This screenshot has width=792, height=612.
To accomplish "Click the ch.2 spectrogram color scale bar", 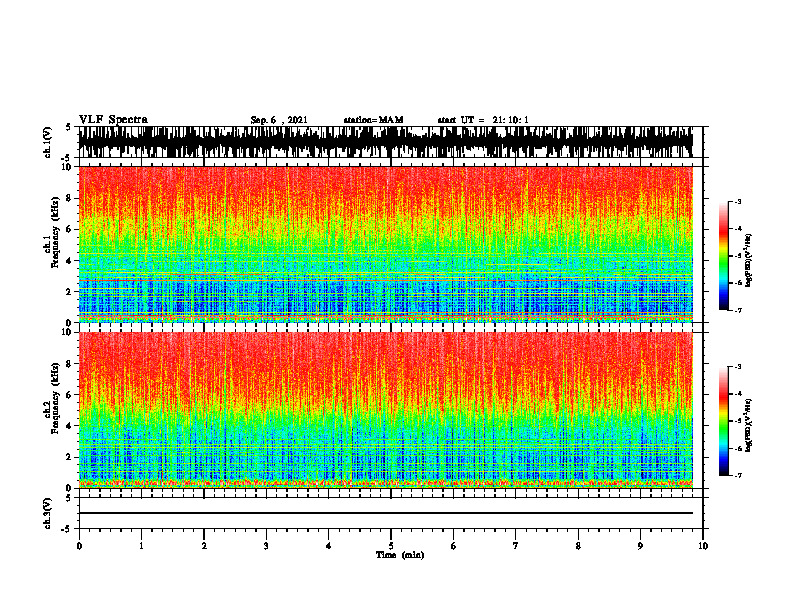I will (x=724, y=421).
